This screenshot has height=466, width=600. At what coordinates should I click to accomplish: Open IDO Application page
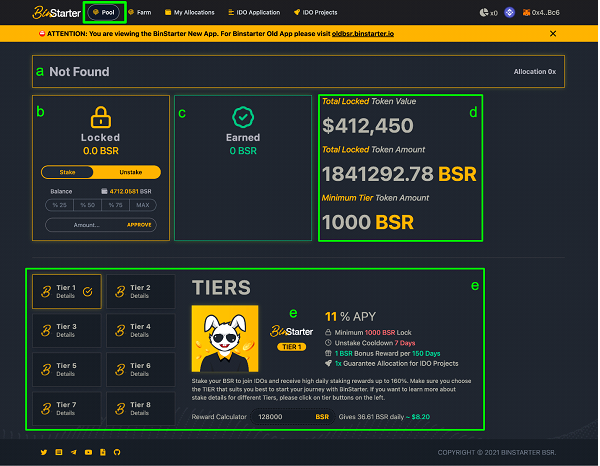254,12
